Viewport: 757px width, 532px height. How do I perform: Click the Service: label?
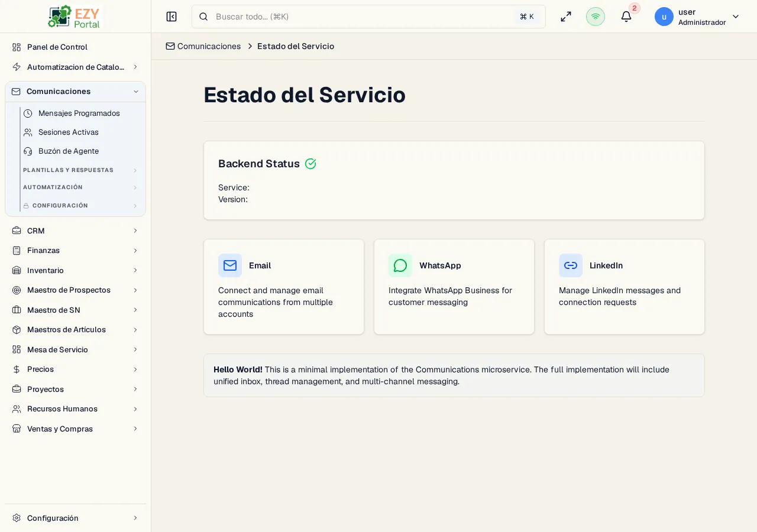[234, 187]
